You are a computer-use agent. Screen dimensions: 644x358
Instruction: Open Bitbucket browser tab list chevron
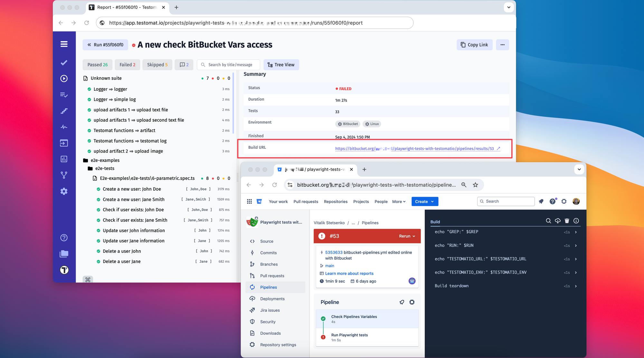click(x=579, y=169)
